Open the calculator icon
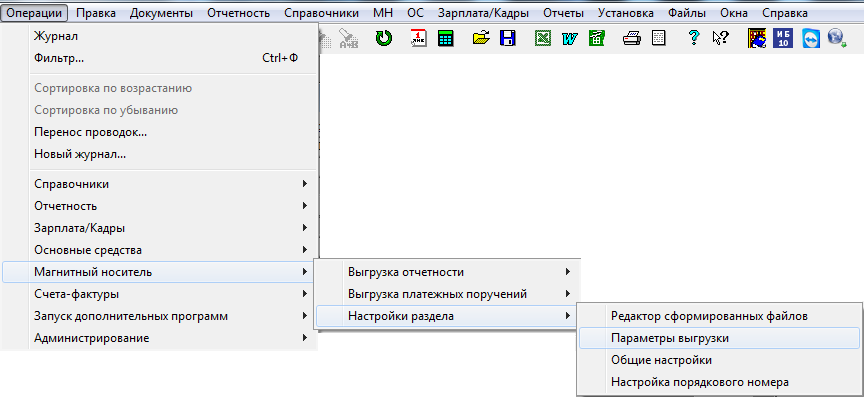 445,38
